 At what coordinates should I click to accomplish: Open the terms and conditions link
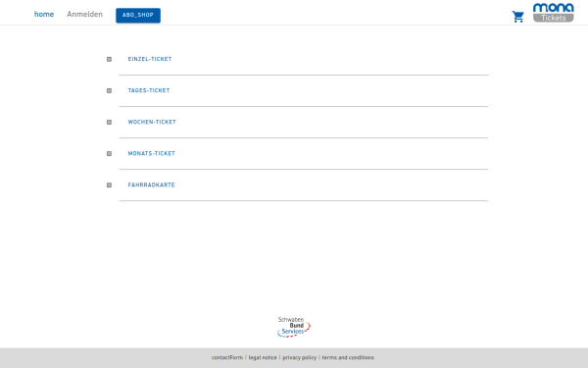click(x=348, y=357)
